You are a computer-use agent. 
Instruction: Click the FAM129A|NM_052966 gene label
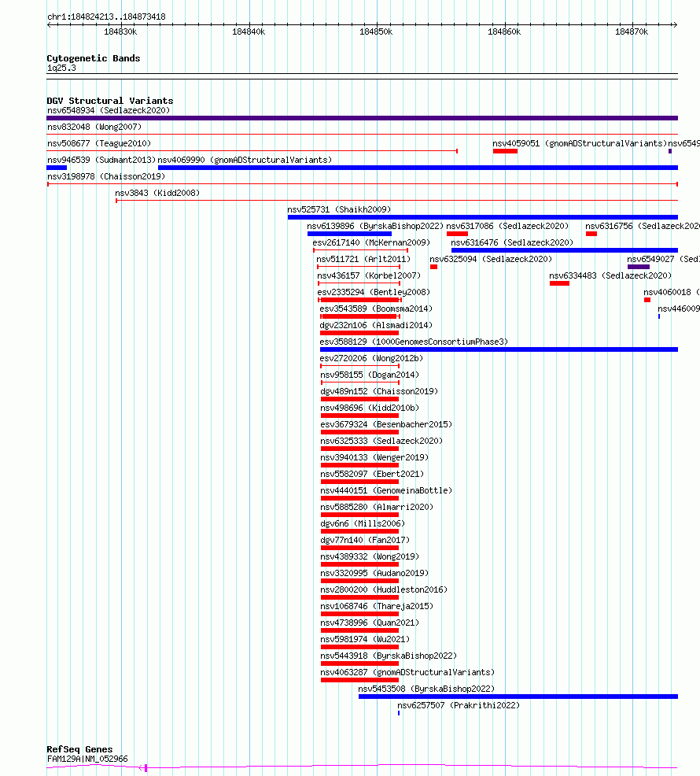click(87, 759)
